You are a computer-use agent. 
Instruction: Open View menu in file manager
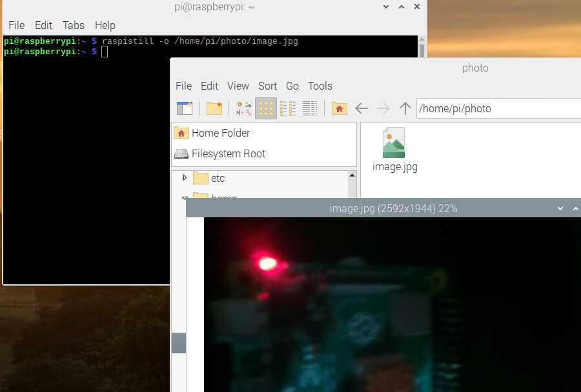[x=238, y=86]
